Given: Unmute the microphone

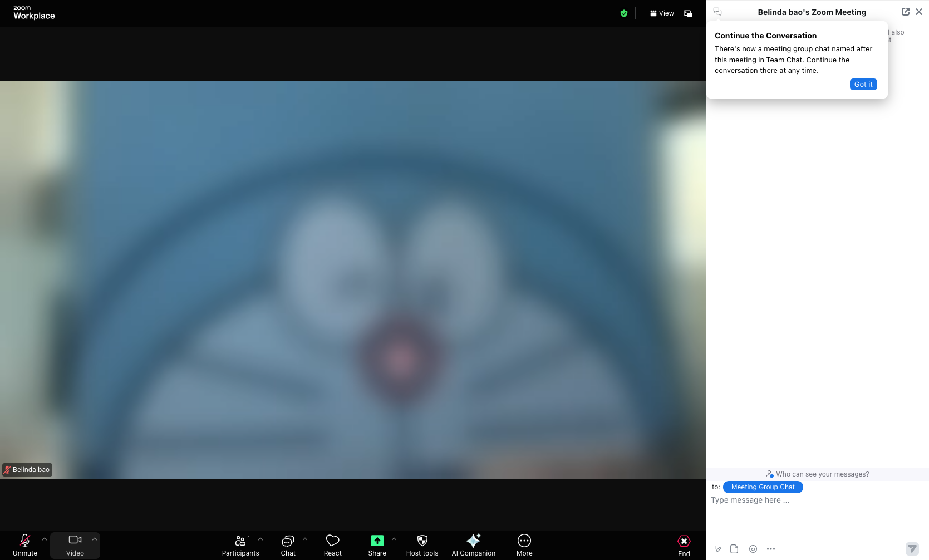Looking at the screenshot, I should (x=25, y=545).
